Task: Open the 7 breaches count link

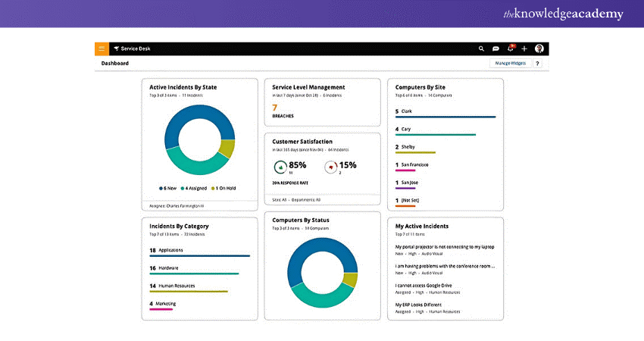Action: pos(275,108)
